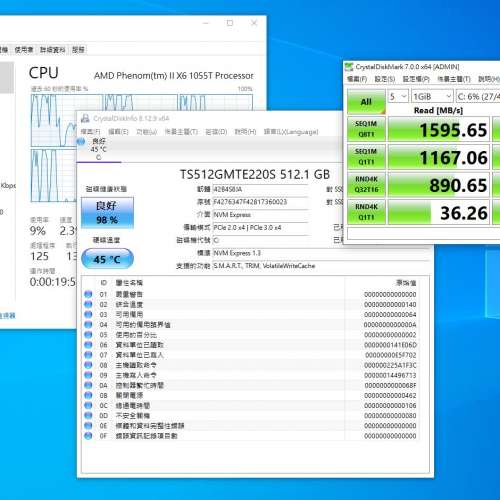Click the 1167.06 read result bar
The image size is (500, 500).
coord(439,157)
